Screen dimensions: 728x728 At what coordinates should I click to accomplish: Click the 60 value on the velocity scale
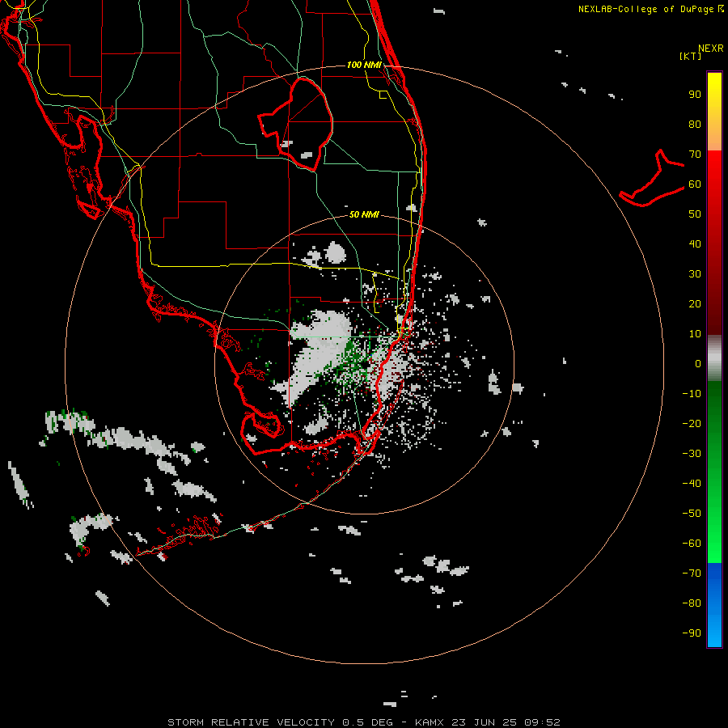[x=695, y=184]
